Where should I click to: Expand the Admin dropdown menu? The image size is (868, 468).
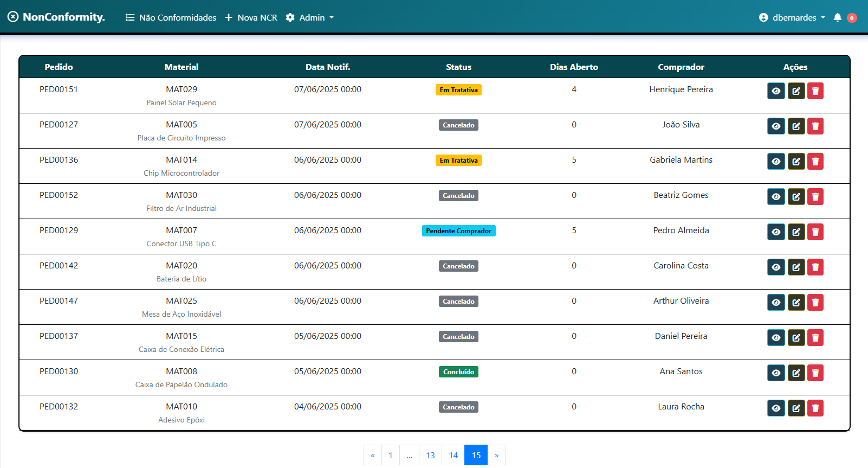[310, 17]
